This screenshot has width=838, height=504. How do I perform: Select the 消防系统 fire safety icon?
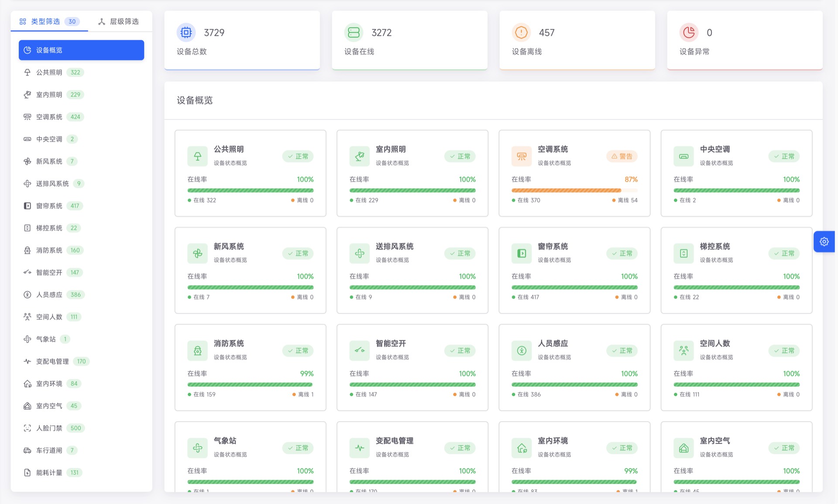coord(27,250)
